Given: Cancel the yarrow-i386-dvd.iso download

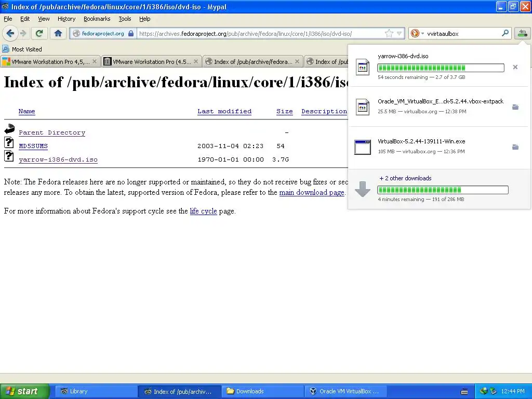Looking at the screenshot, I should (515, 67).
